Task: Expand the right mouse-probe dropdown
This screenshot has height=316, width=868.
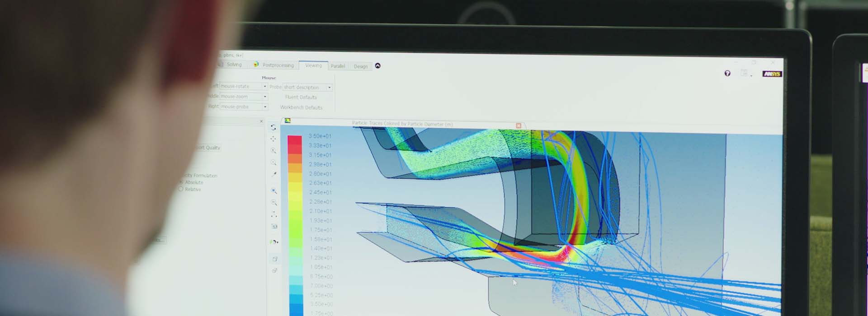Action: click(x=265, y=107)
